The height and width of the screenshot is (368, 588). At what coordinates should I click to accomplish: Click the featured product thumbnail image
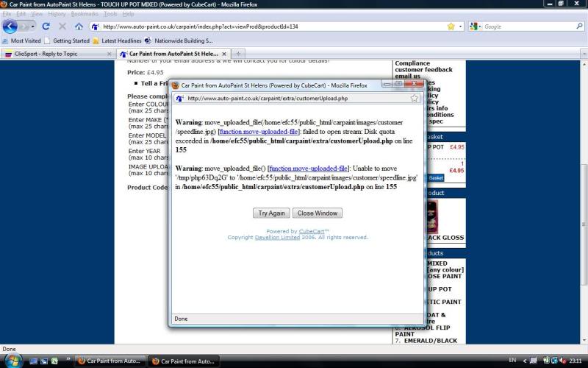432,216
